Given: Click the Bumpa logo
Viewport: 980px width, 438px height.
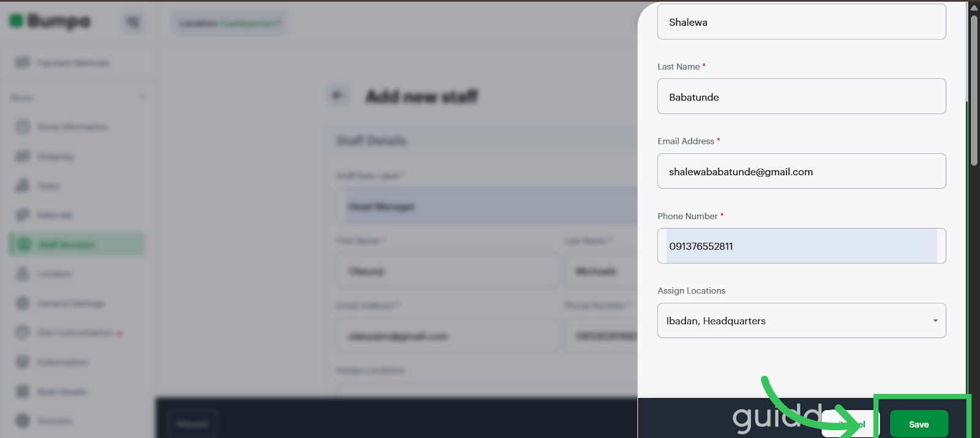Looking at the screenshot, I should (50, 21).
